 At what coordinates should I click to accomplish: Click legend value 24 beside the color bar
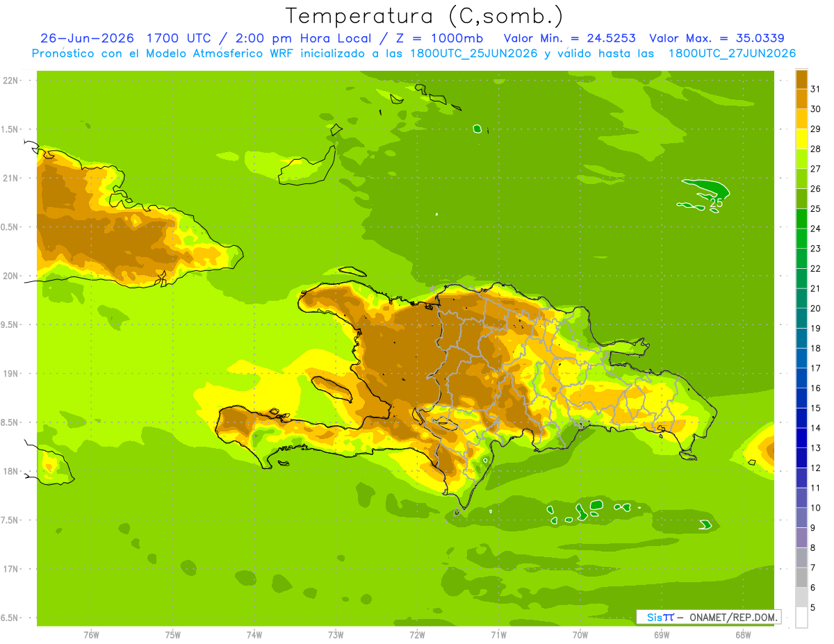click(x=816, y=229)
